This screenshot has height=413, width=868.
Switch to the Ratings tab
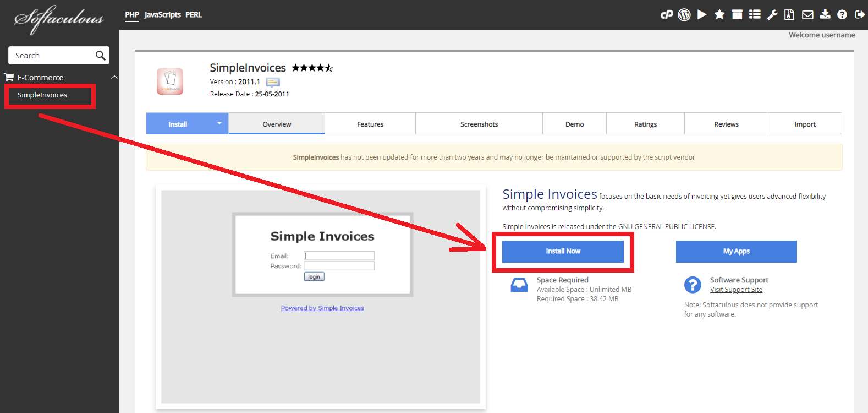pos(645,124)
